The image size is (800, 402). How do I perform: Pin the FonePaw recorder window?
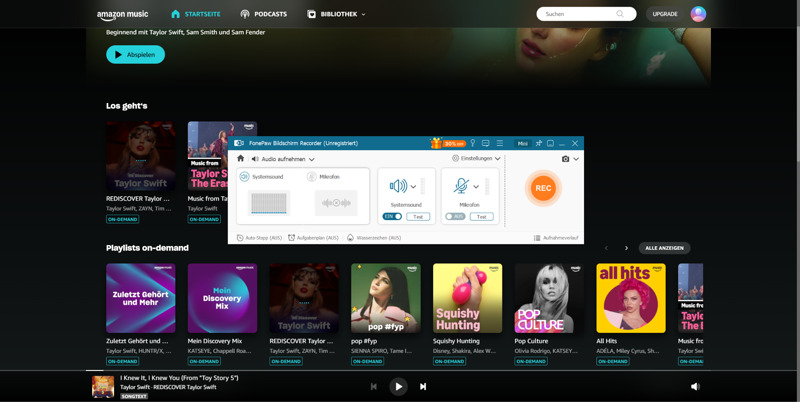coord(538,143)
